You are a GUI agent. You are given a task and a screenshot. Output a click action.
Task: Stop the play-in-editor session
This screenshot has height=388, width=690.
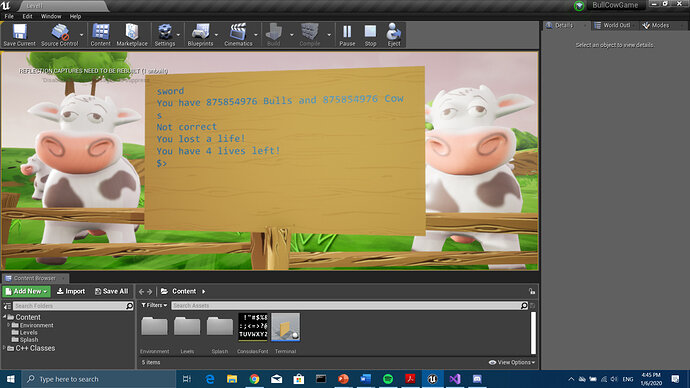[x=371, y=35]
